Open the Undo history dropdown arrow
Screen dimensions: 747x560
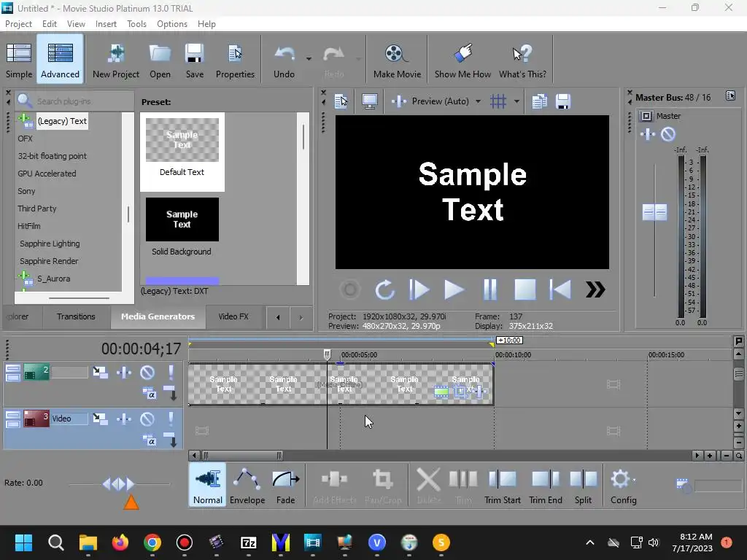coord(309,59)
